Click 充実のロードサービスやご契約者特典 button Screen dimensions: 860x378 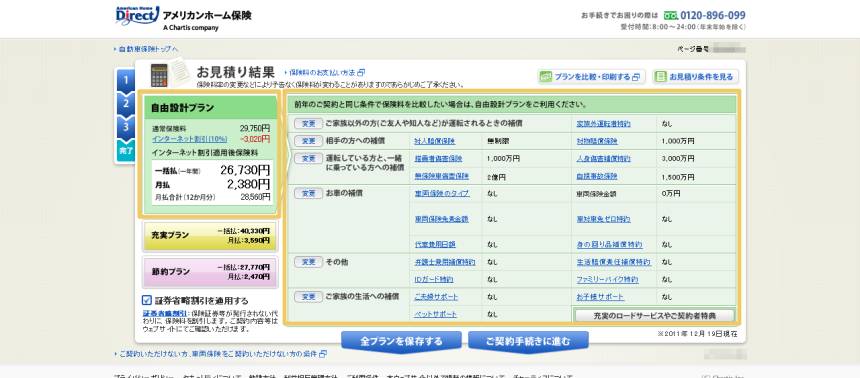654,315
